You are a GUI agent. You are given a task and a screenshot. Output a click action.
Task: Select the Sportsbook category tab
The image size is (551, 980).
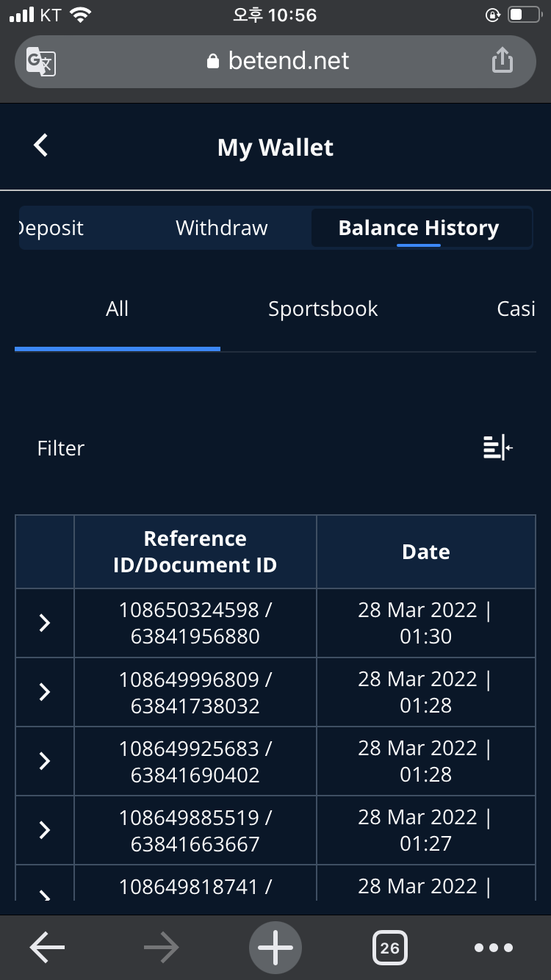tap(323, 309)
